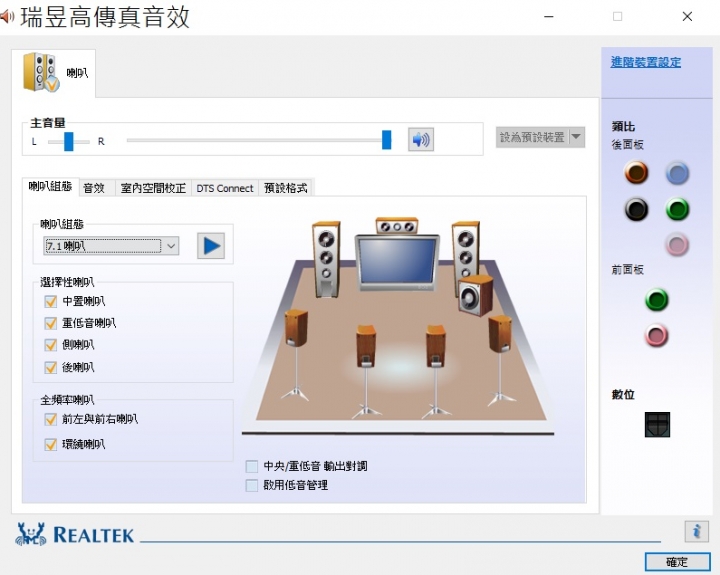Click the front left tower speaker
This screenshot has height=575, width=720.
tap(326, 259)
